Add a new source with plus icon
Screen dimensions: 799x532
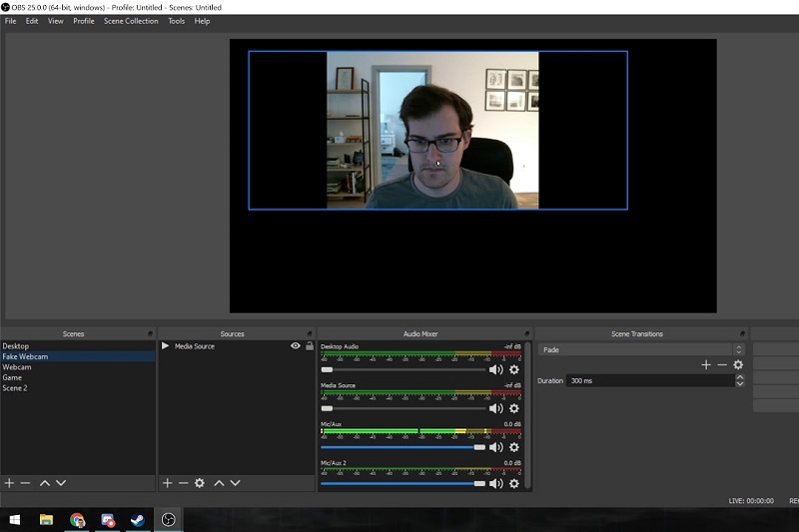(x=167, y=483)
